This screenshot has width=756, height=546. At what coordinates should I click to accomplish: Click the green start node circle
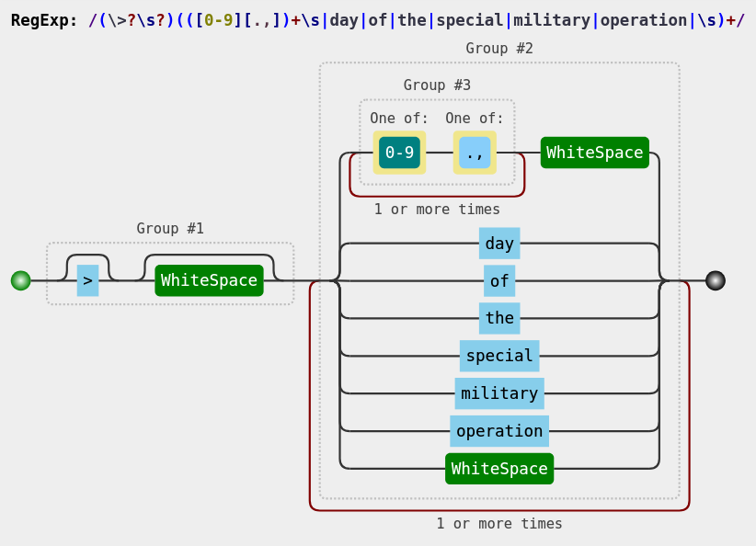pyautogui.click(x=21, y=280)
